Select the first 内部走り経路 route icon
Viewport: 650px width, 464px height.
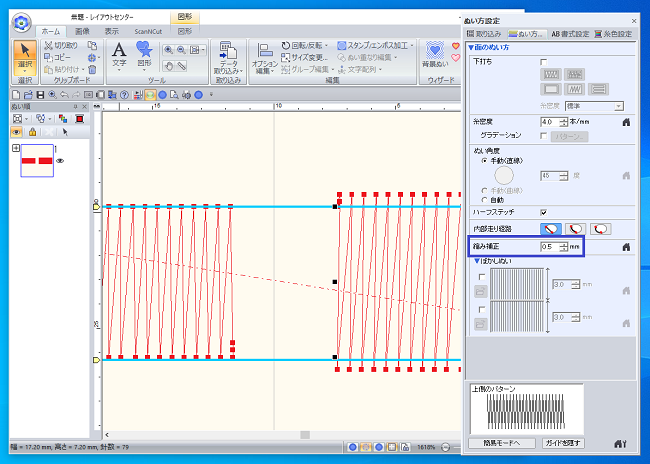coord(550,228)
